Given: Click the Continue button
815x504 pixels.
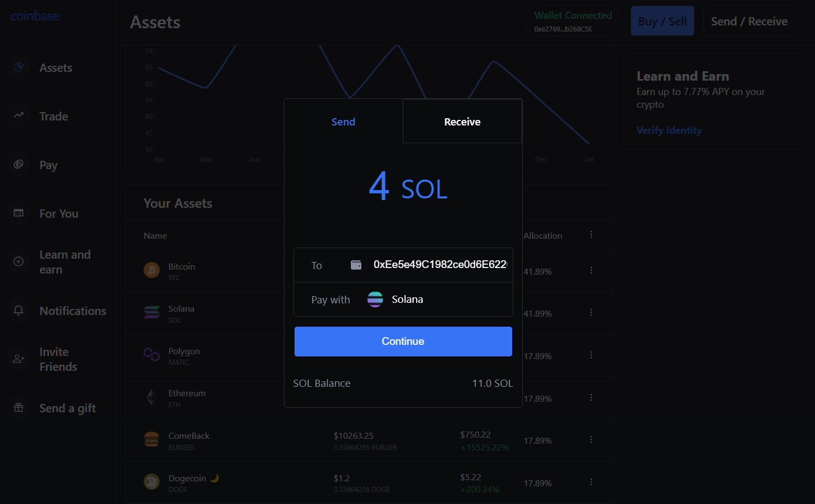Looking at the screenshot, I should pos(403,342).
